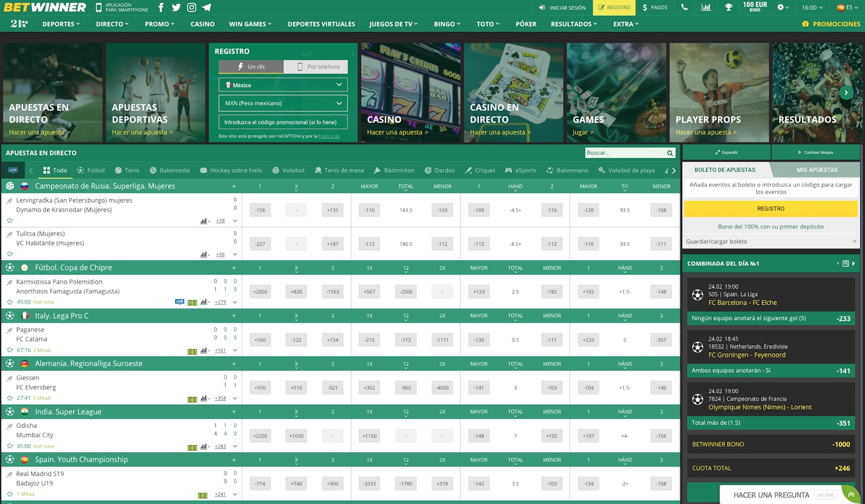Favorite the Leningradka match with the star

pyautogui.click(x=10, y=220)
